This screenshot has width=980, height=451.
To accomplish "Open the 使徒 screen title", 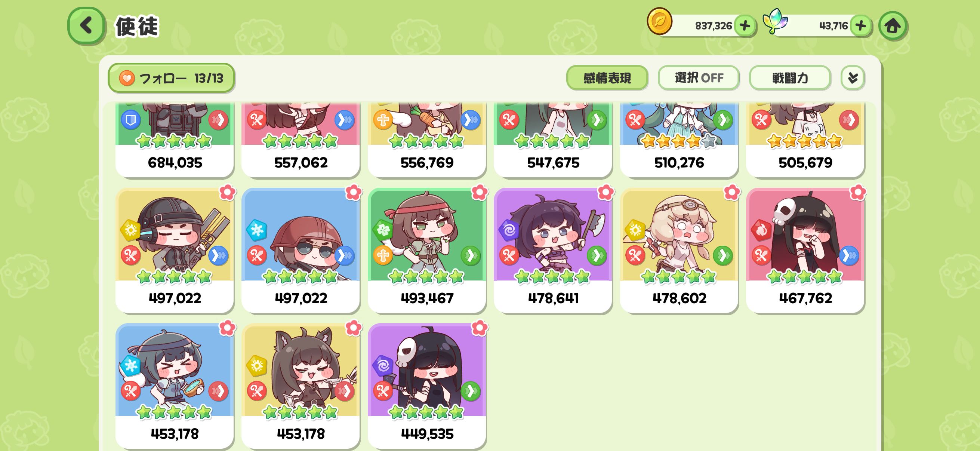I will click(x=137, y=26).
